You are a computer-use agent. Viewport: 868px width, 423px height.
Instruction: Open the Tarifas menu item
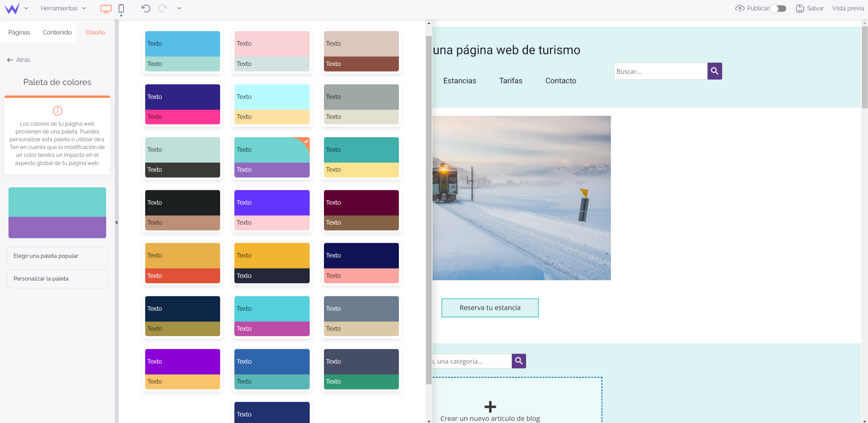tap(511, 81)
